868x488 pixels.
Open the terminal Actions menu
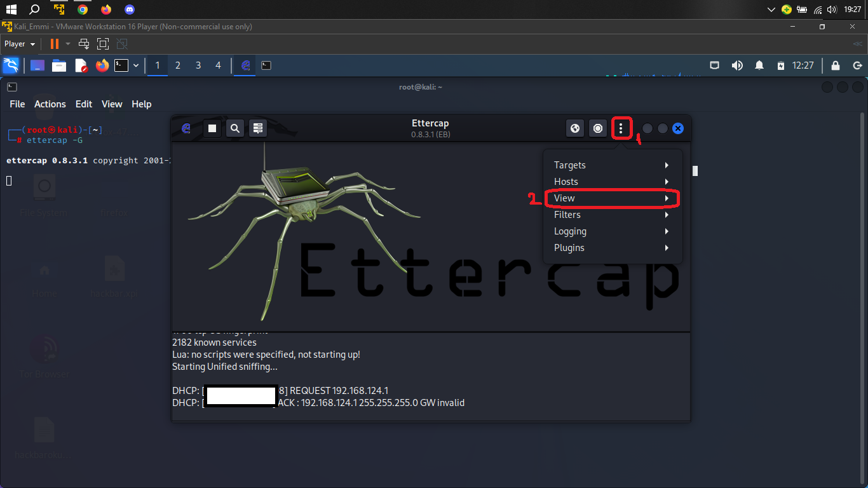coord(50,104)
